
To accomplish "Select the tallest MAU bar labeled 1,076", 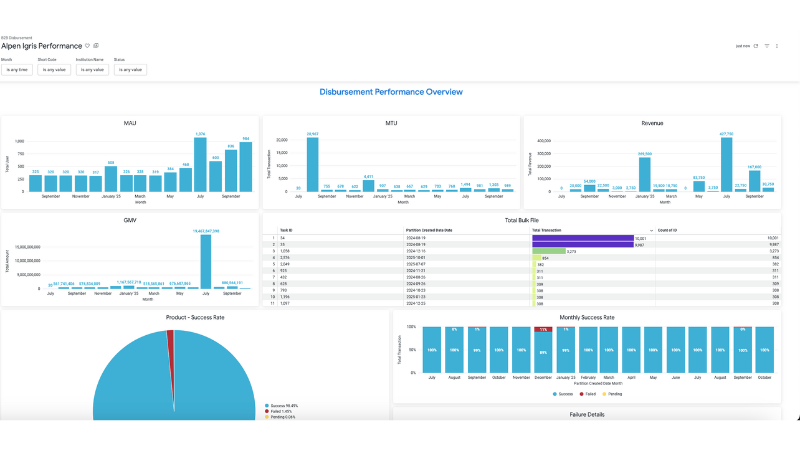I will [200, 165].
